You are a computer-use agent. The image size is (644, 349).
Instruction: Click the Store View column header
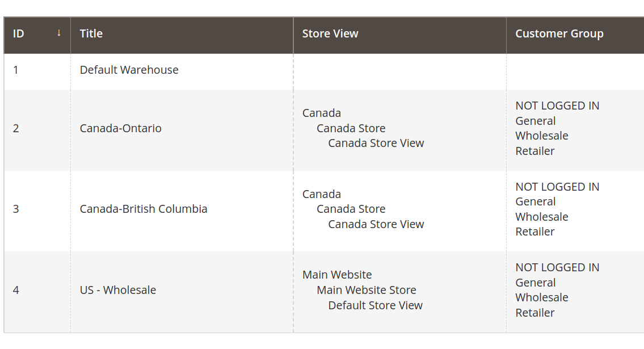coord(399,35)
